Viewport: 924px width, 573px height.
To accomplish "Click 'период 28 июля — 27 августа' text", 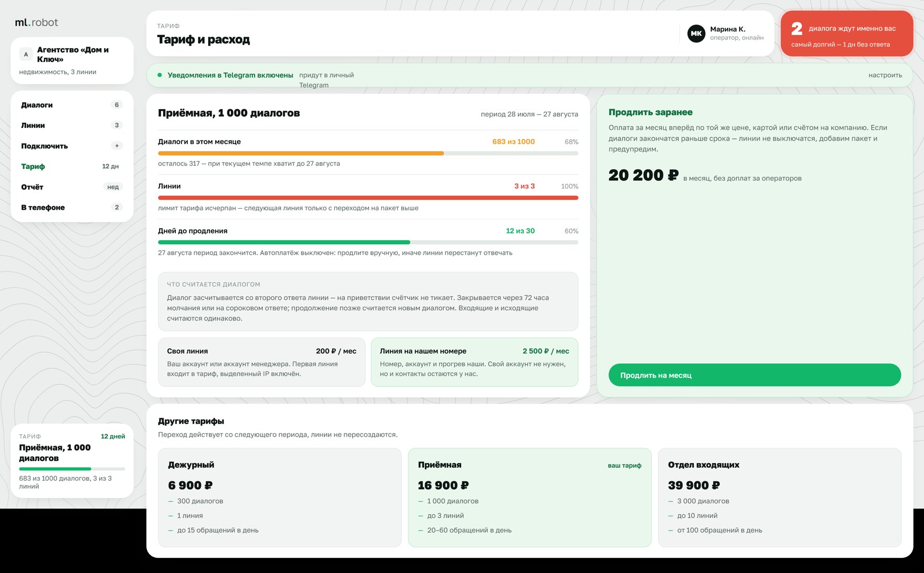I will pyautogui.click(x=529, y=114).
